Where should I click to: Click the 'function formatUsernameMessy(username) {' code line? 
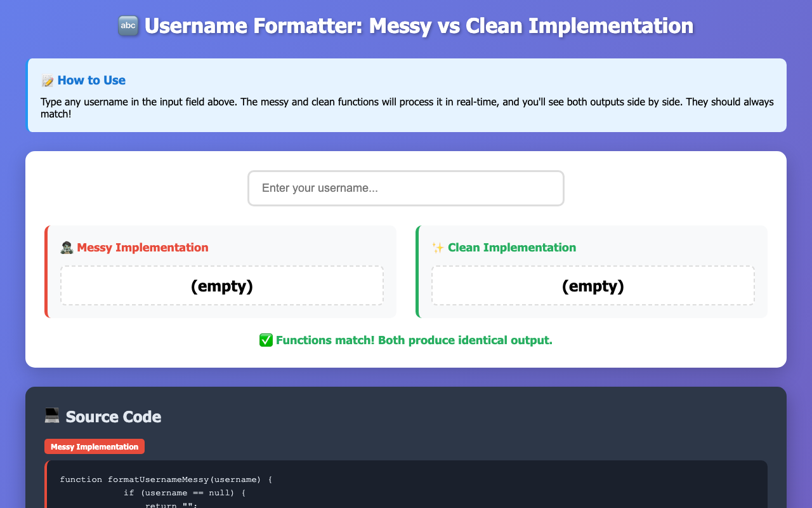pos(166,479)
